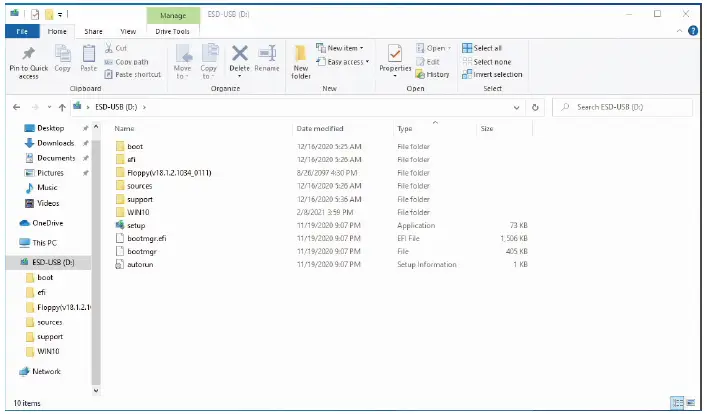707x414 pixels.
Task: Open OneDrive in navigation pane
Action: coord(47,223)
